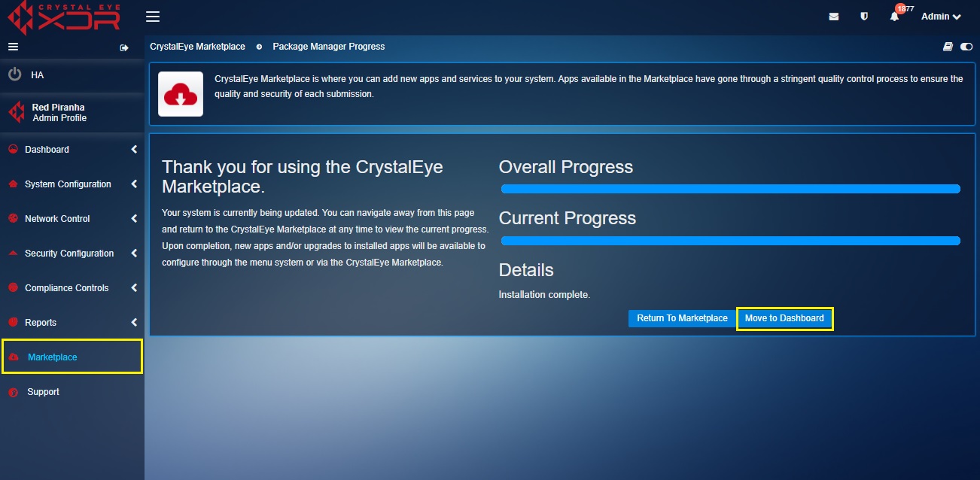
Task: Select Package Manager Progress breadcrumb
Action: [328, 47]
